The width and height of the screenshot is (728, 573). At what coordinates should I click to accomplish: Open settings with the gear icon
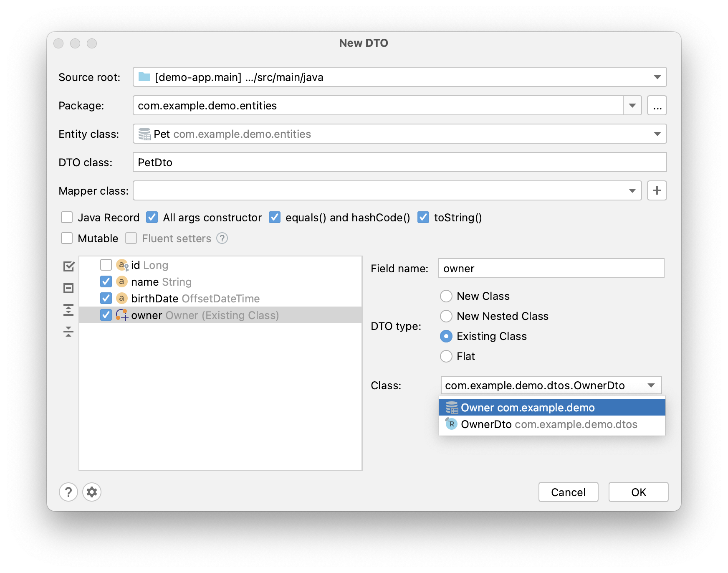[92, 492]
